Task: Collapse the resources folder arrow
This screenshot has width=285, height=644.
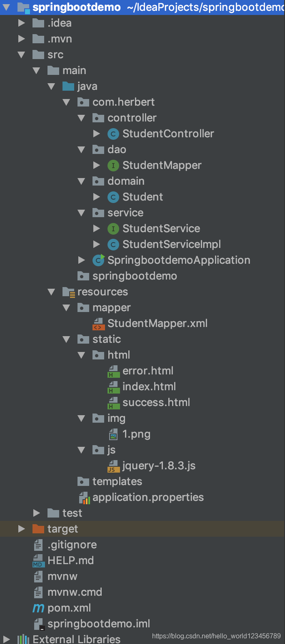Action: click(x=52, y=292)
